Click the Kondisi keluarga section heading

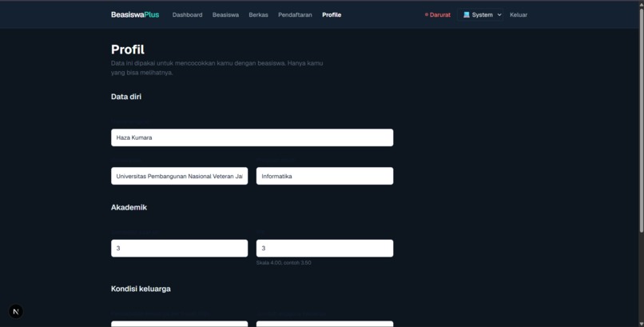[x=141, y=289]
